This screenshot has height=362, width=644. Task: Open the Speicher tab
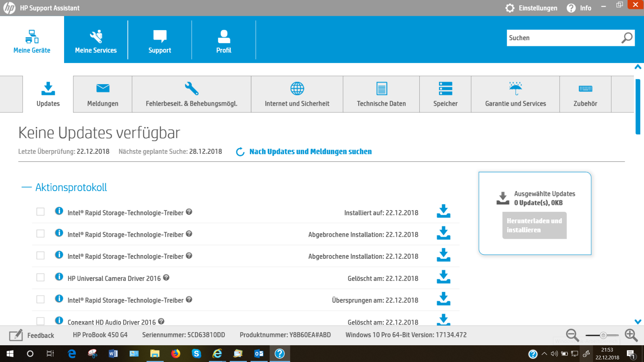point(445,94)
